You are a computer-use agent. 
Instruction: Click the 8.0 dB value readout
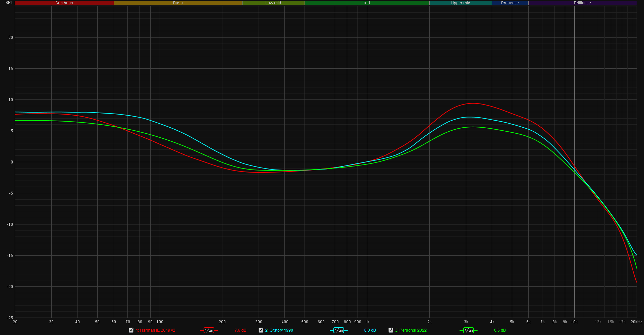pos(370,330)
